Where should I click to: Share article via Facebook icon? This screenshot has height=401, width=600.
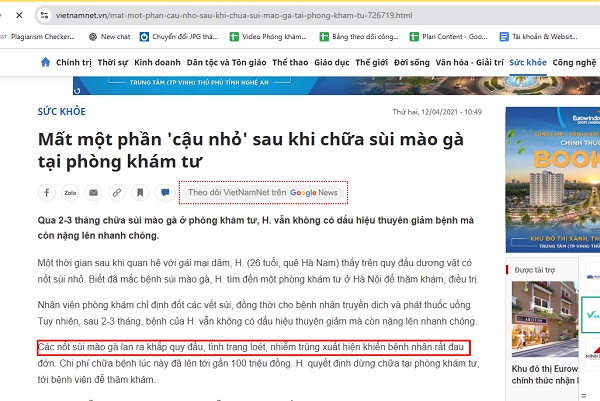pos(47,192)
